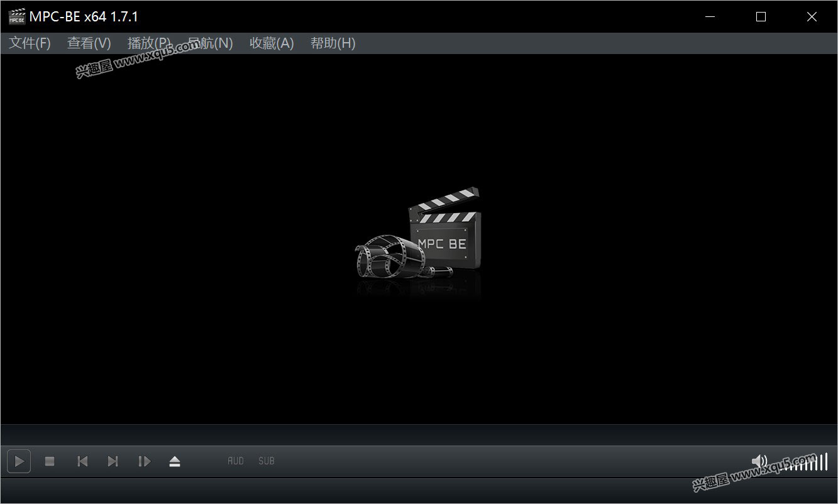
Task: Close the MPC-BE window
Action: coord(812,17)
